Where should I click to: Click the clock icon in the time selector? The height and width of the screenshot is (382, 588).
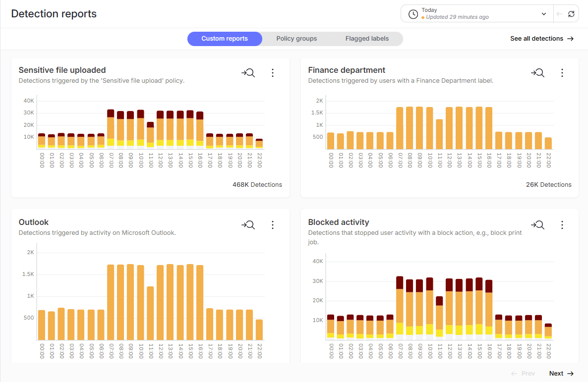coord(412,13)
